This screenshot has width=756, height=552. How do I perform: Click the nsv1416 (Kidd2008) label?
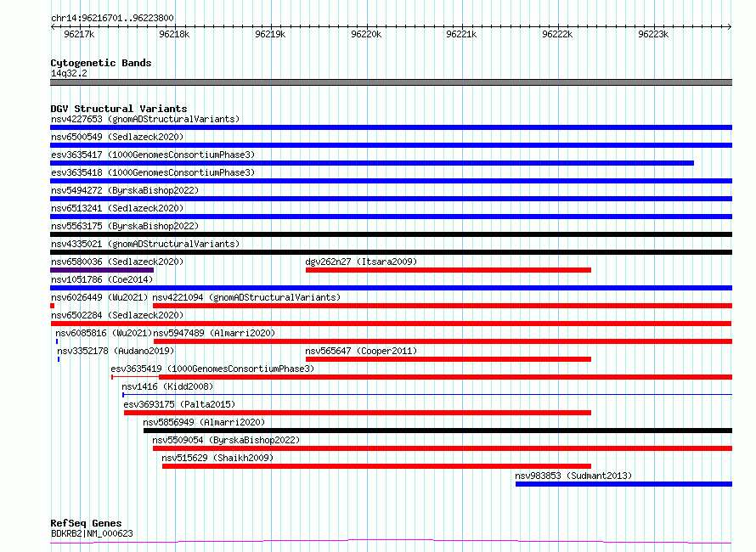pos(167,386)
